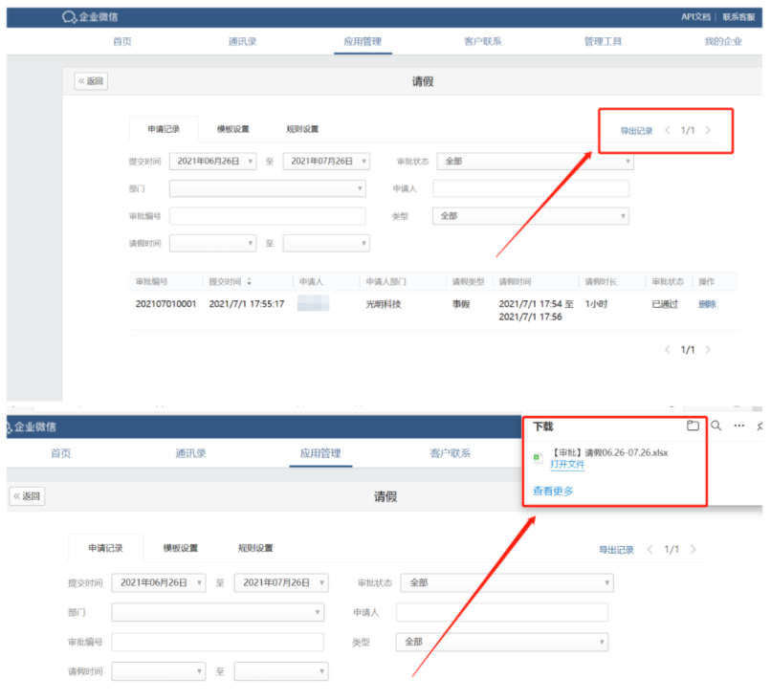The height and width of the screenshot is (700, 771).
Task: Focus the 审批编号 input field in lower screenshot
Action: point(217,642)
